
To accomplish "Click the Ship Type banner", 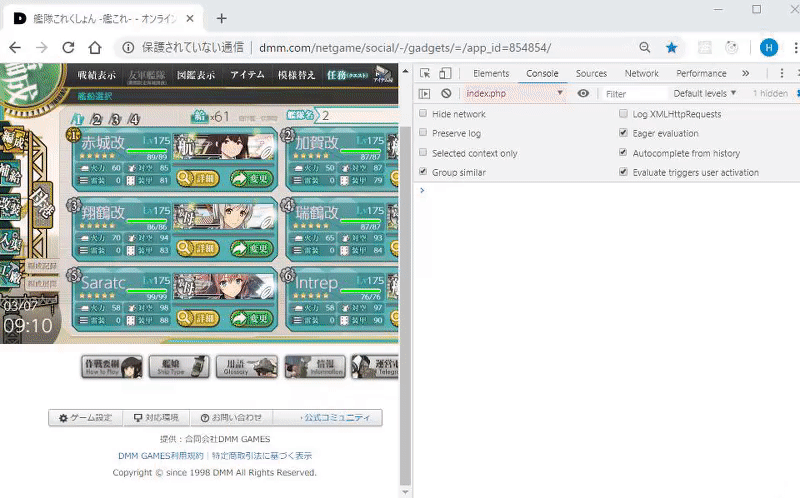I will (179, 367).
